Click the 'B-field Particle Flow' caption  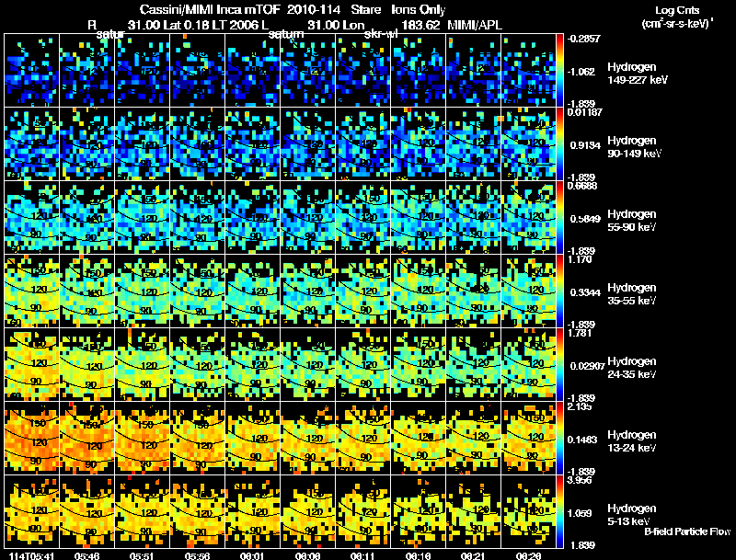(687, 531)
